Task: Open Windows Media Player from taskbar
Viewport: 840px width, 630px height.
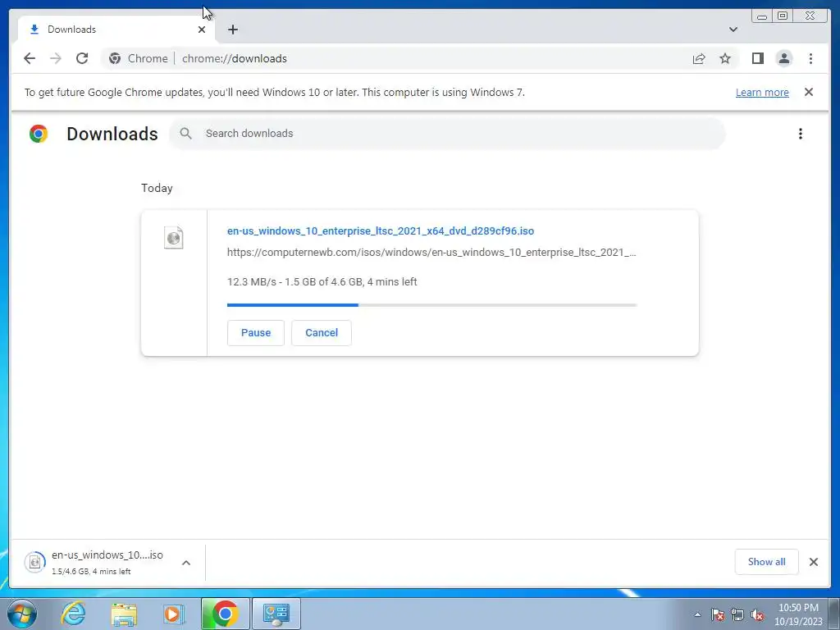Action: [173, 614]
